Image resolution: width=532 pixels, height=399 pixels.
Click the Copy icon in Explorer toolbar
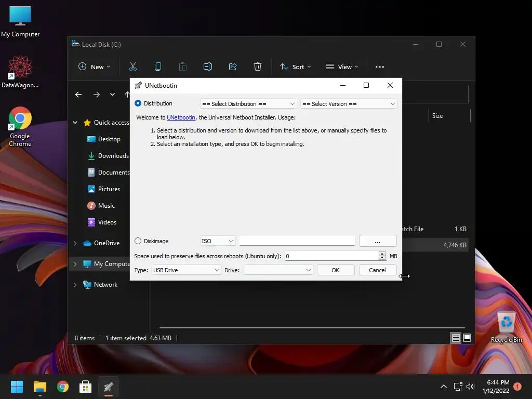(x=158, y=67)
